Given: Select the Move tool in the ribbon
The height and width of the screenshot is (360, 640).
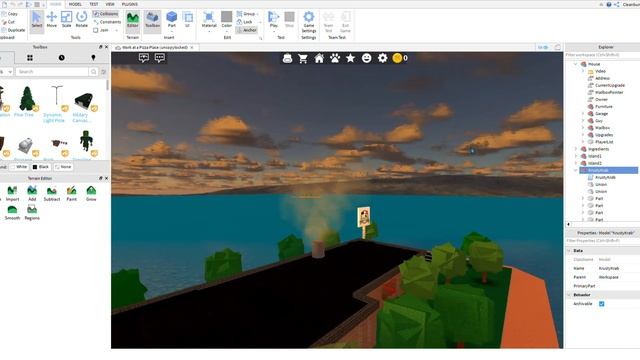Looking at the screenshot, I should pyautogui.click(x=51, y=19).
